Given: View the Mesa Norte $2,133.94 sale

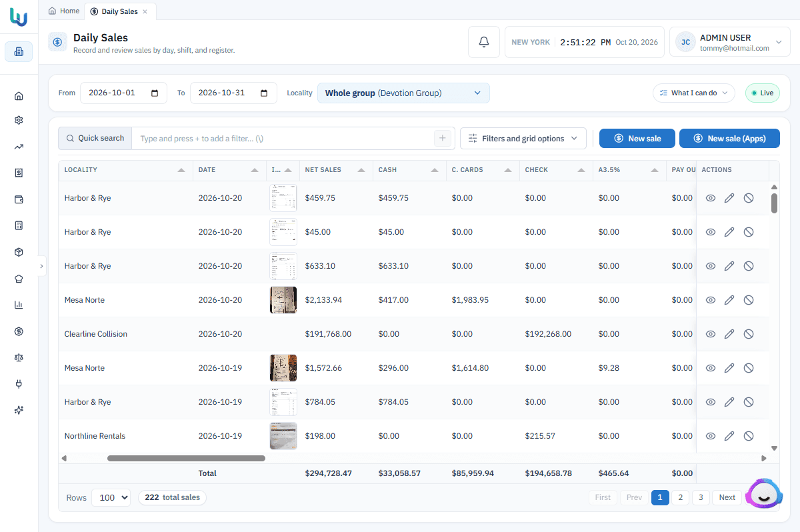Looking at the screenshot, I should tap(711, 300).
